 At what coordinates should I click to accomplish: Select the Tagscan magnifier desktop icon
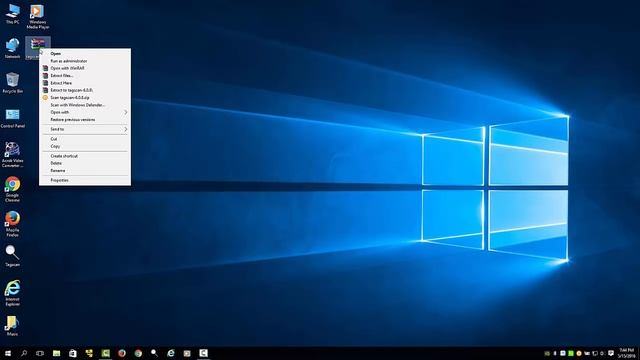(x=12, y=256)
